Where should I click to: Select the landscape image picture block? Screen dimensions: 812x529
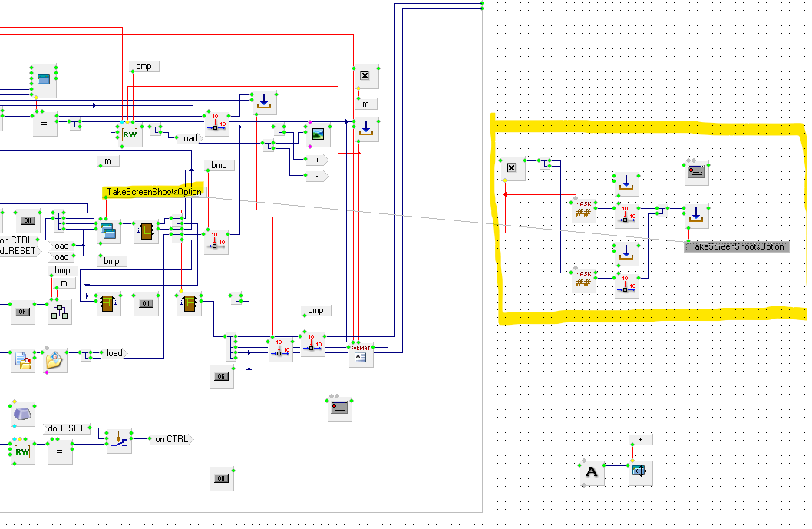point(319,135)
